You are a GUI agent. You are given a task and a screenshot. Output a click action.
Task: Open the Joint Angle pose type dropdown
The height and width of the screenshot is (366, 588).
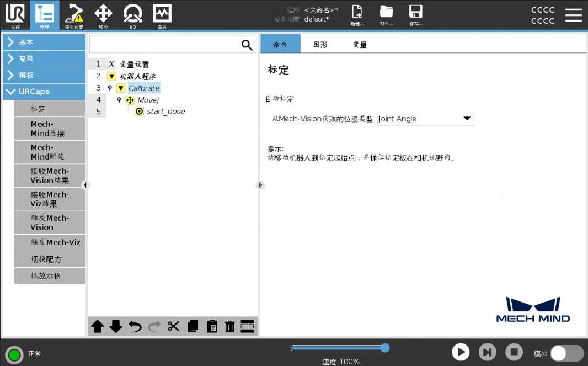pos(425,118)
